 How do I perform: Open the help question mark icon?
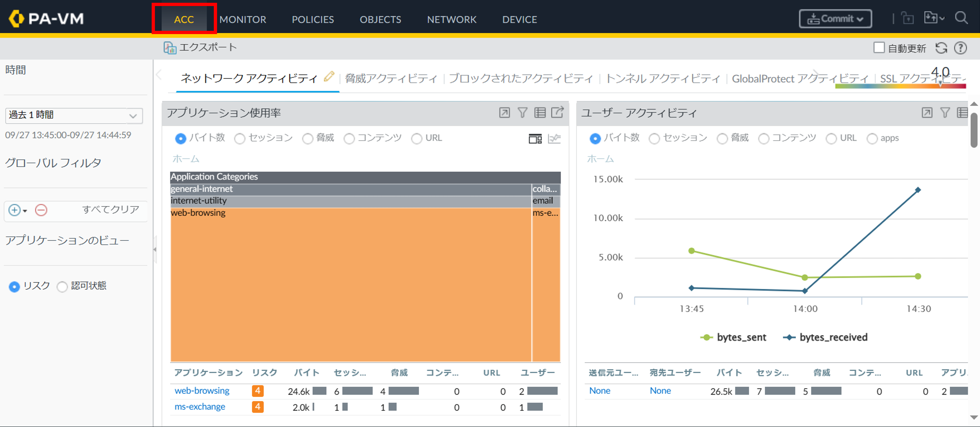[x=960, y=48]
